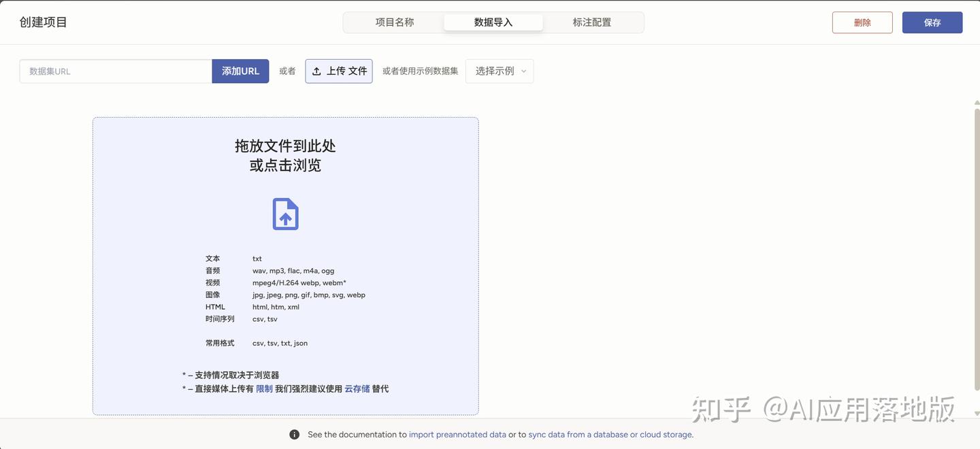Click the 常用格式 label

click(x=220, y=344)
